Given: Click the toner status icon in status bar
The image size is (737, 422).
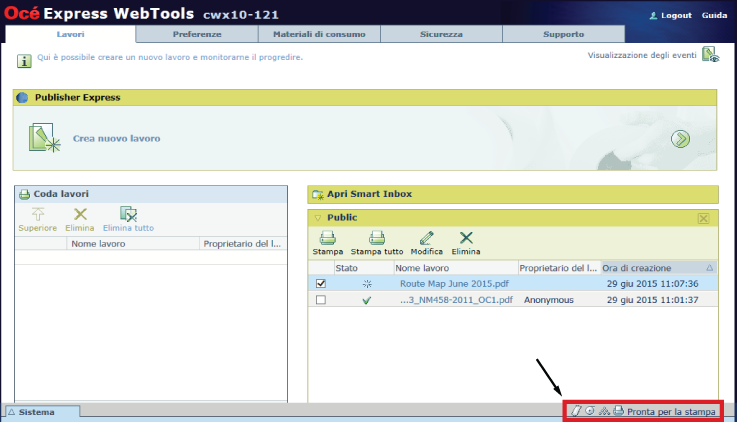Looking at the screenshot, I should click(604, 411).
